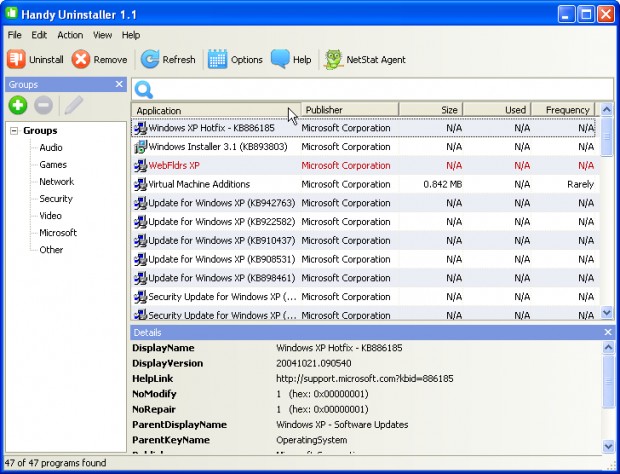Sort by Application column header

click(x=216, y=110)
